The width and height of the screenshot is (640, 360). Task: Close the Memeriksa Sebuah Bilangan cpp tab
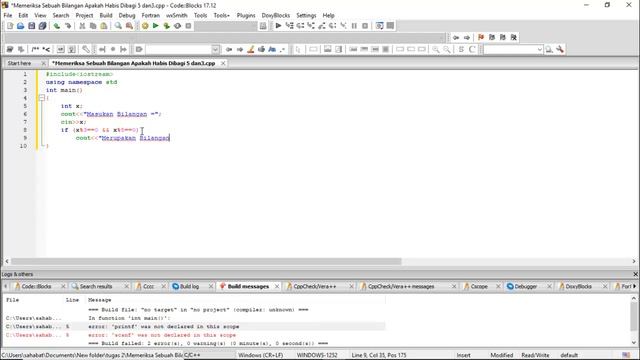click(x=223, y=63)
